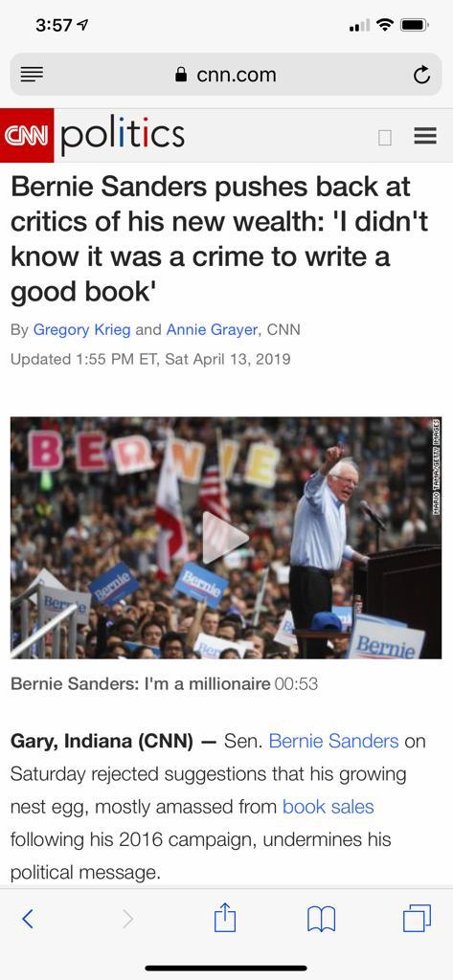The image size is (453, 980).
Task: Go back using Safari's back arrow
Action: tap(28, 918)
